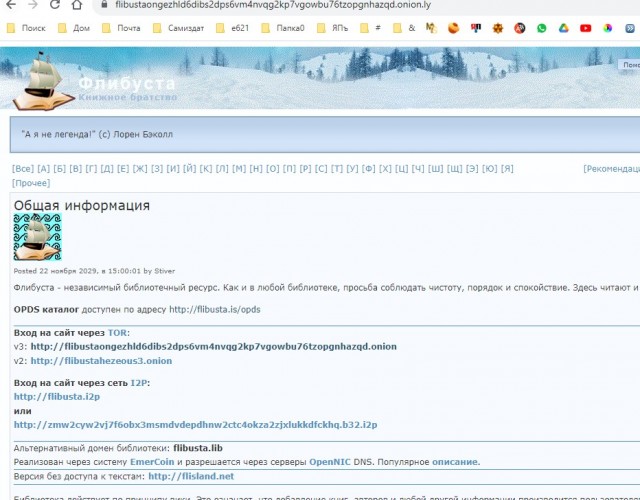Open the # bookmark folder

(371, 28)
